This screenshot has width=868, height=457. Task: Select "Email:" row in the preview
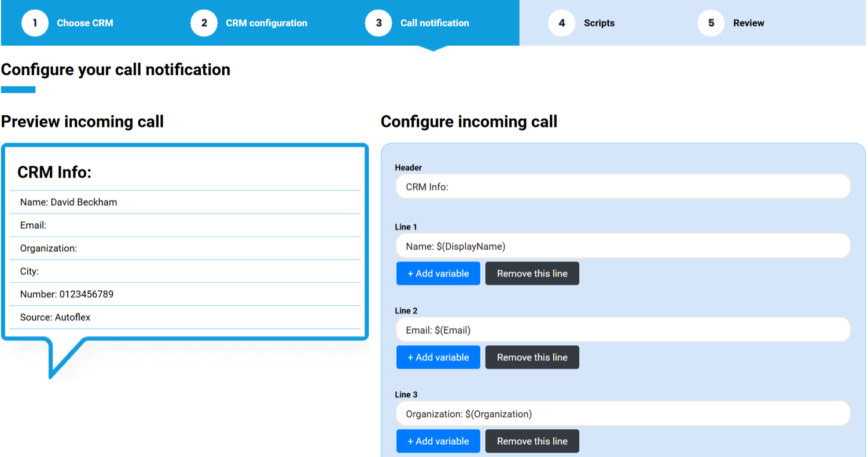tap(185, 225)
